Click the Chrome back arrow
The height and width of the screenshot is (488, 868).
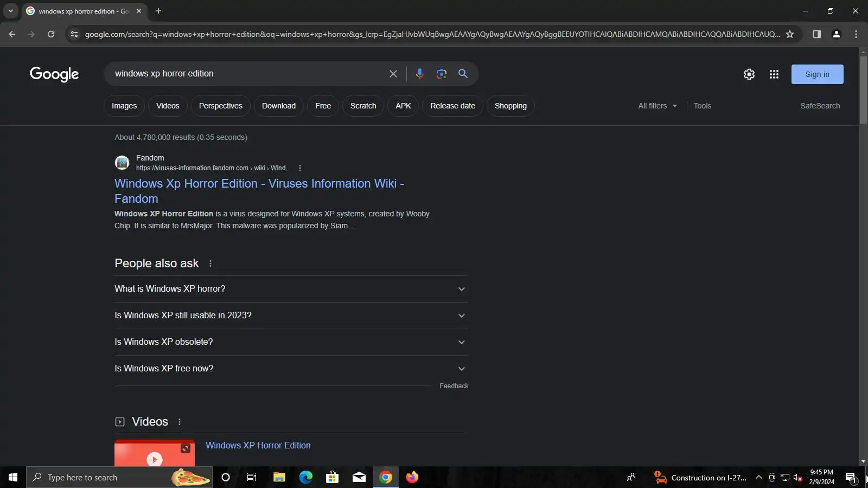[x=12, y=34]
